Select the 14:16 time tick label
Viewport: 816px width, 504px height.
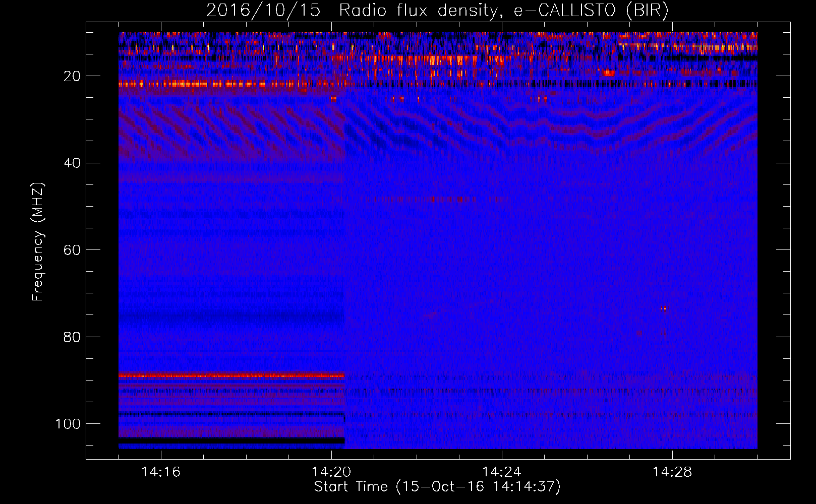coord(161,472)
